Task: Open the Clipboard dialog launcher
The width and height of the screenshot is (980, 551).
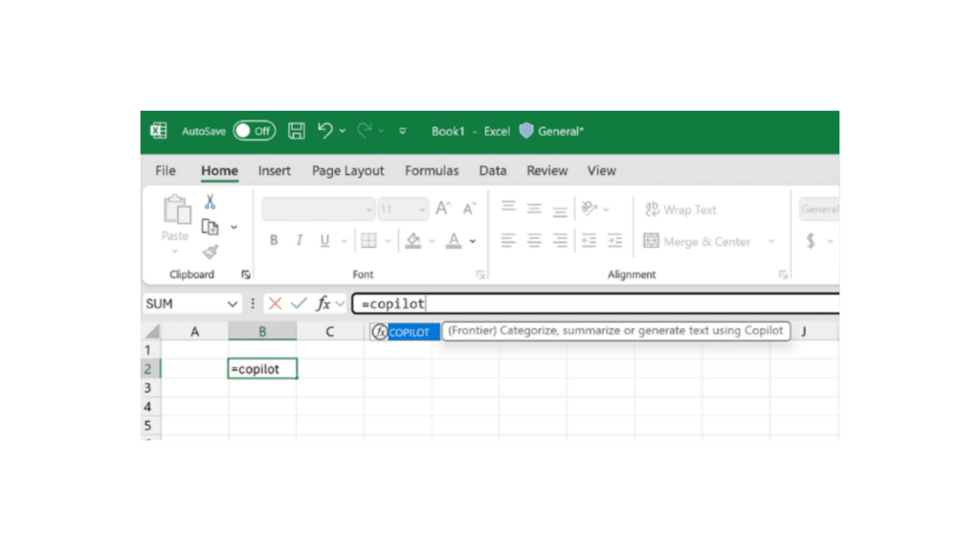Action: (x=246, y=275)
